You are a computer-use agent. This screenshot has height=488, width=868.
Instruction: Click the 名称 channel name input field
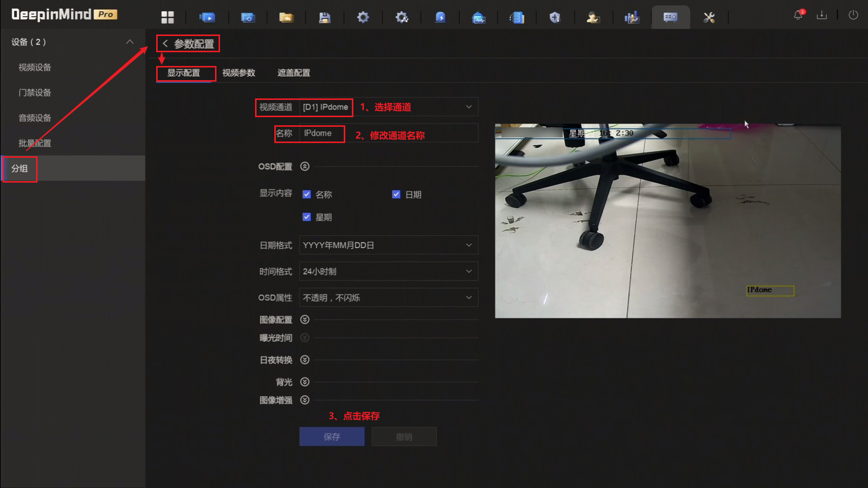tap(388, 133)
